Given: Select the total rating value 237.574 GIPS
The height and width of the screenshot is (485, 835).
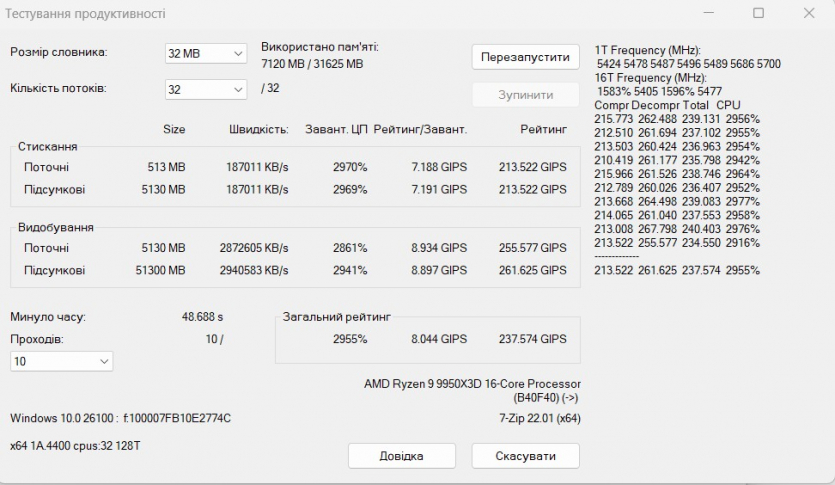Looking at the screenshot, I should (x=532, y=339).
